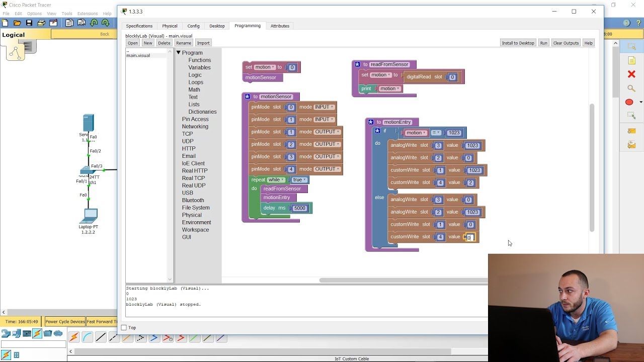Add a Simple PDU envelope
Viewport: 644px width, 362px height.
(x=631, y=131)
